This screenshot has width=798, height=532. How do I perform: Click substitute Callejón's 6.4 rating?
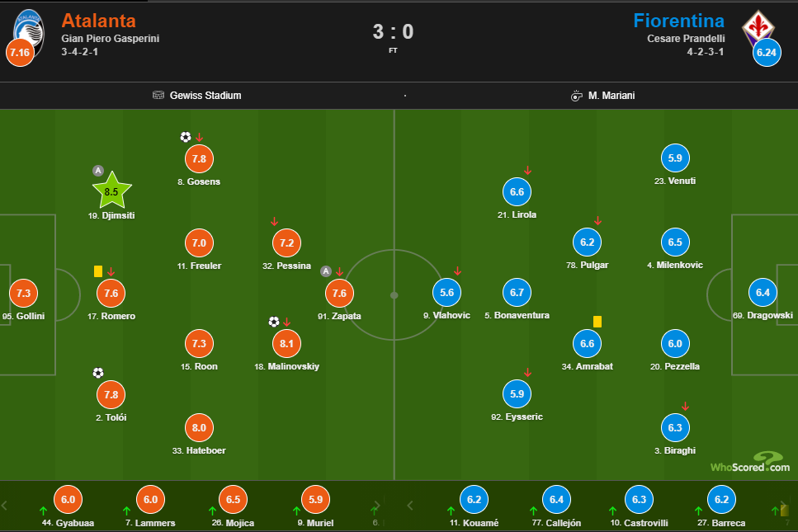555,499
